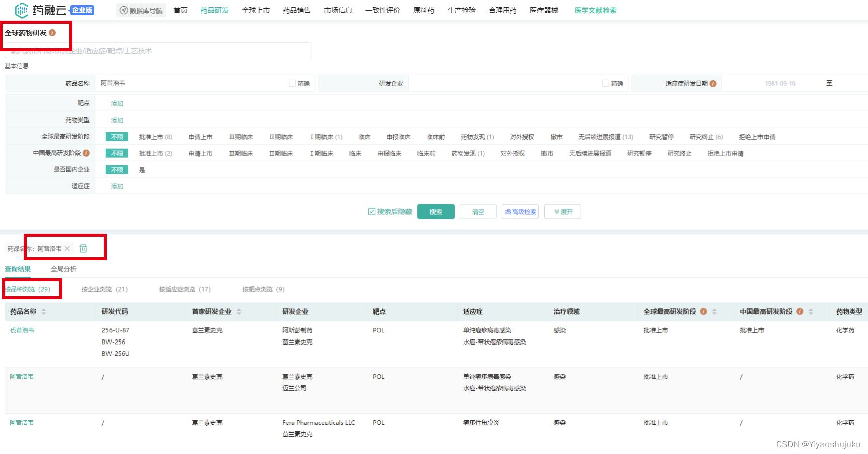Click the 研发企业 input field
868x454 pixels.
click(x=504, y=83)
